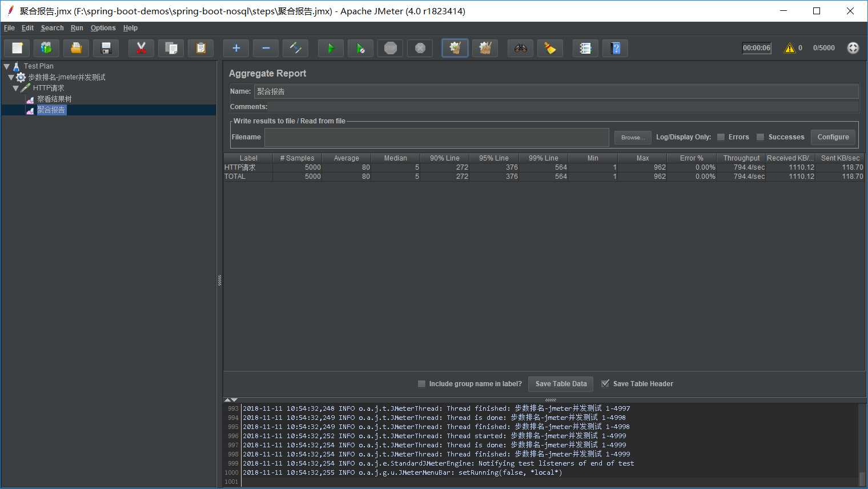Open Search with binoculars icon
The image size is (868, 489).
tap(520, 48)
